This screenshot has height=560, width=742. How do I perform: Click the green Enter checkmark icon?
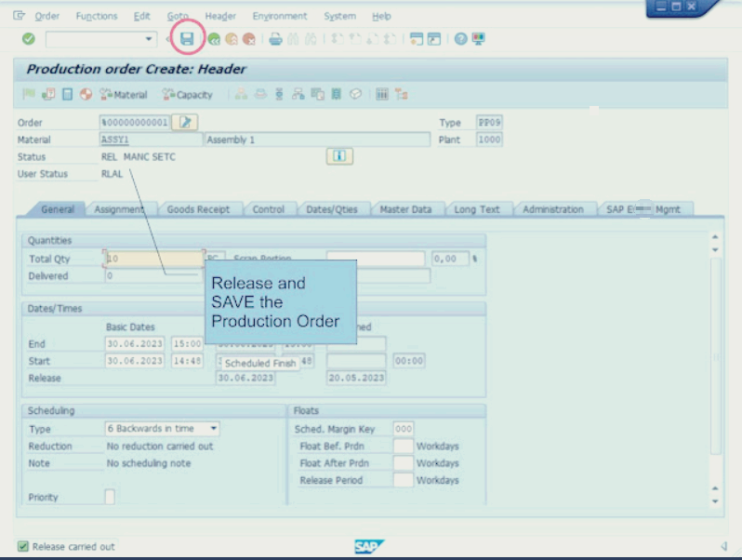coord(29,38)
